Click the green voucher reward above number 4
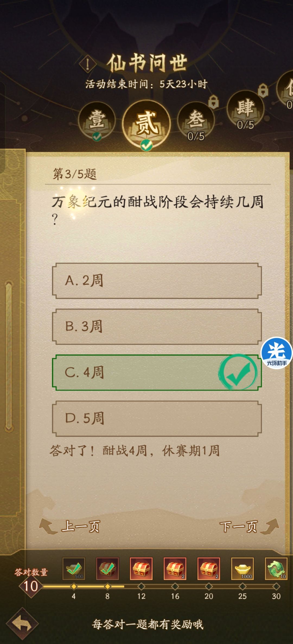 click(x=74, y=571)
